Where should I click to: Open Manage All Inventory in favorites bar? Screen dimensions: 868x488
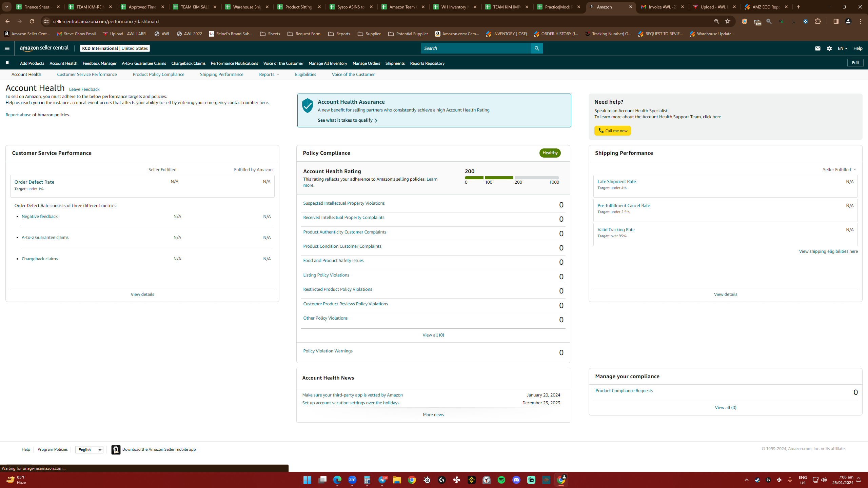(x=328, y=63)
